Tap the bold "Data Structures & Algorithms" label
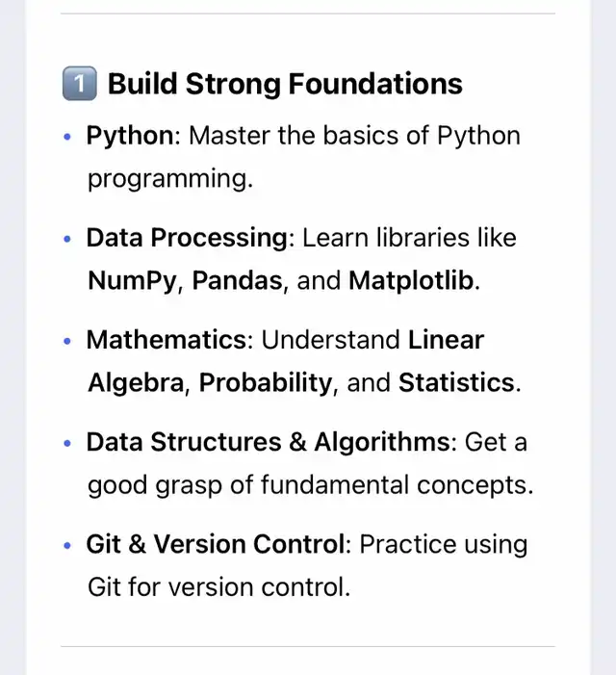Screen dimensions: 616x675 pyautogui.click(x=268, y=442)
